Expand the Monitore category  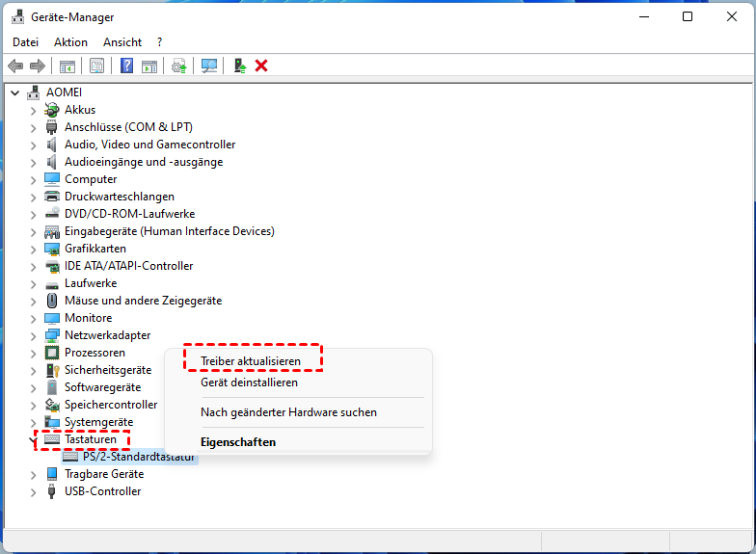(33, 318)
